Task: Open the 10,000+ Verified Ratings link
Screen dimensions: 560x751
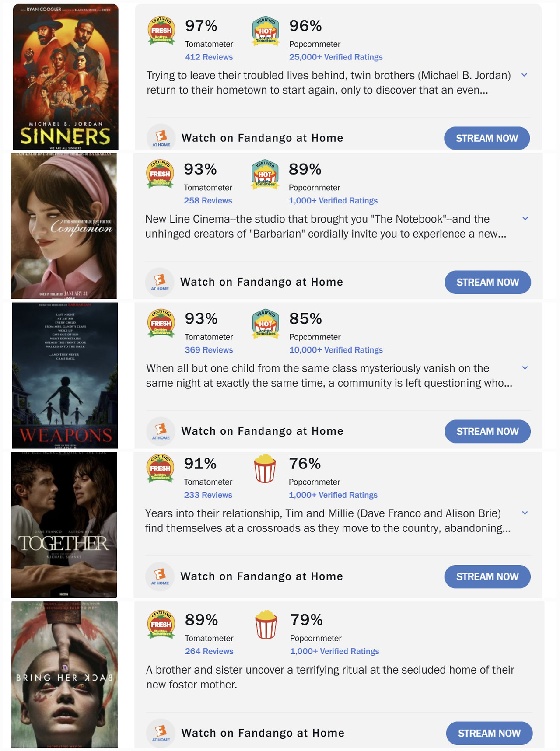Action: [x=336, y=350]
